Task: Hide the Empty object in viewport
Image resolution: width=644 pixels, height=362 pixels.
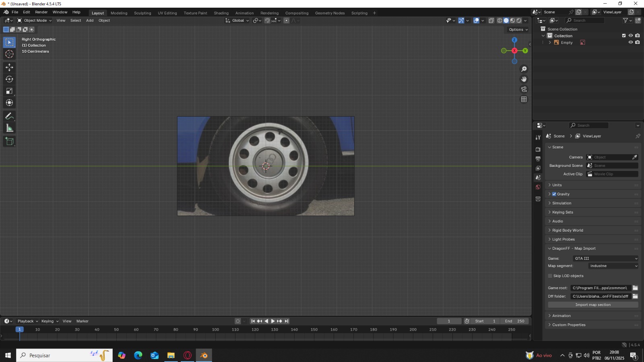Action: (x=631, y=42)
